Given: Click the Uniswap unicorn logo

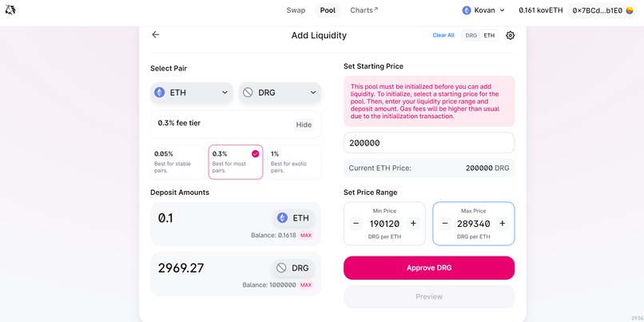Looking at the screenshot, I should point(10,10).
